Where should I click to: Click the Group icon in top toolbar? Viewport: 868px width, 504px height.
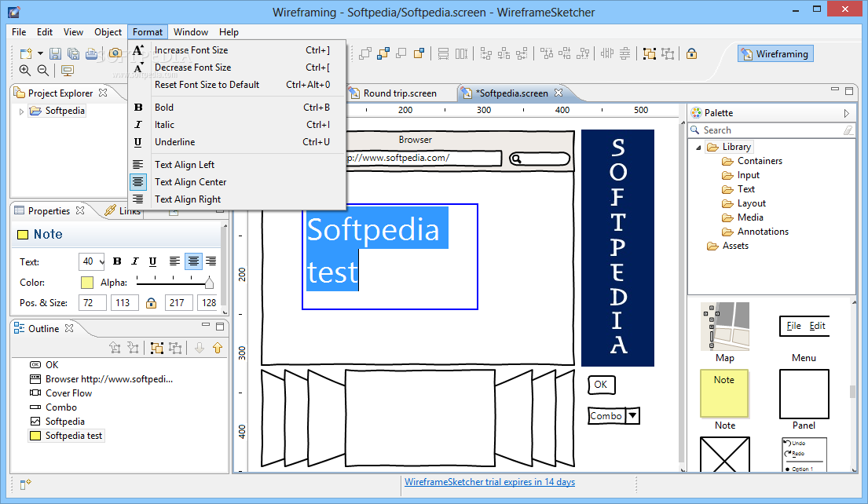650,53
